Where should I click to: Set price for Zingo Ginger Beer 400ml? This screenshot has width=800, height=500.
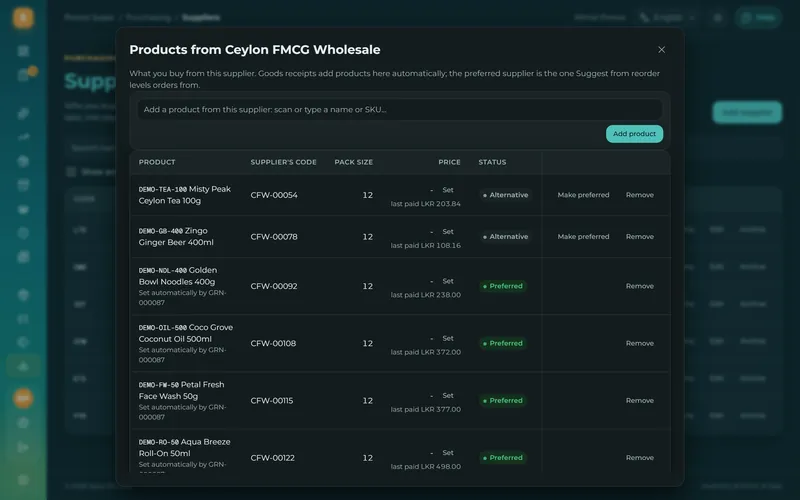click(x=447, y=232)
